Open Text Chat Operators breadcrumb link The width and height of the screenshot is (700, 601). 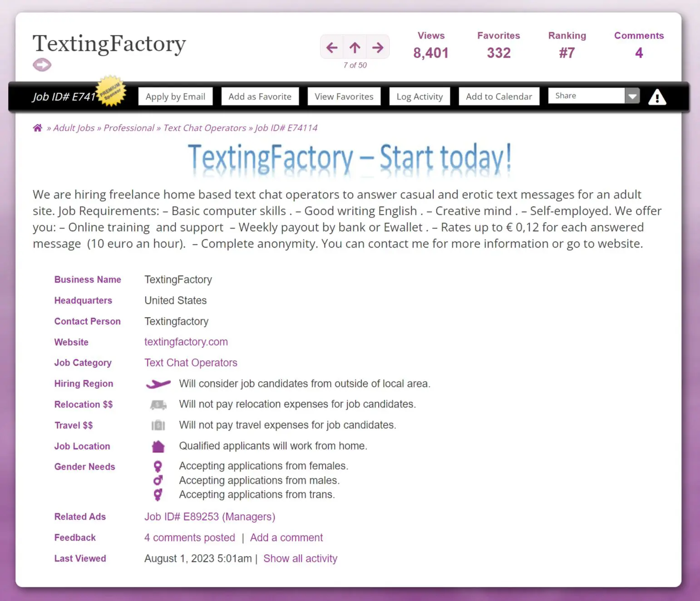205,128
